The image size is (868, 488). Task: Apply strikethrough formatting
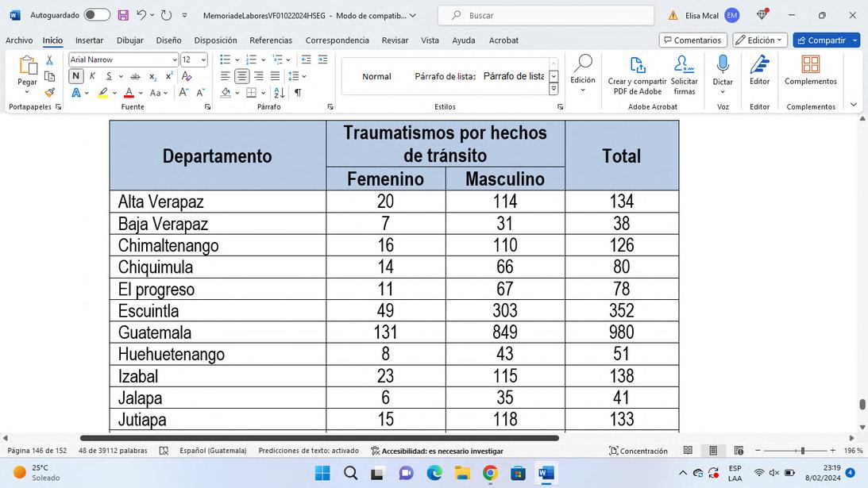(x=135, y=76)
